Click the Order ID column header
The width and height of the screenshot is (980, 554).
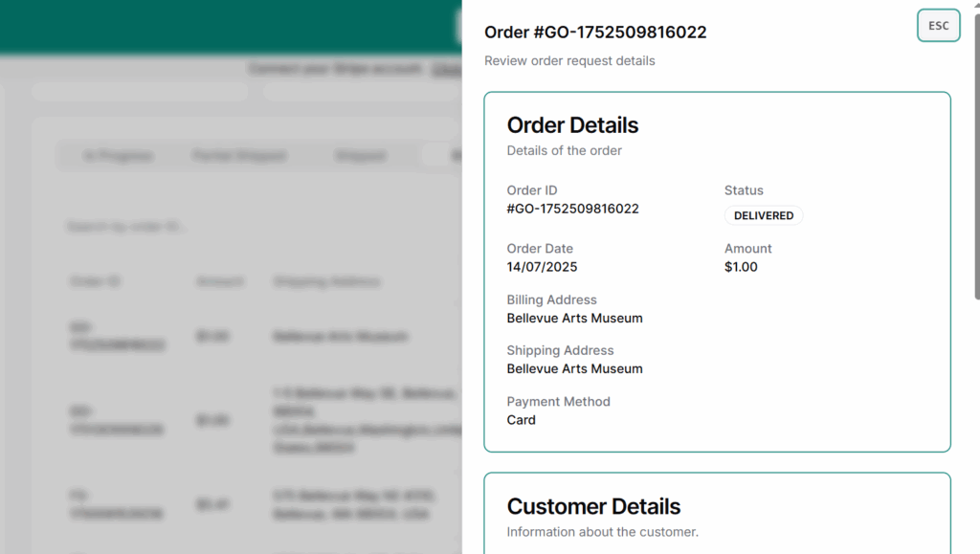(95, 282)
